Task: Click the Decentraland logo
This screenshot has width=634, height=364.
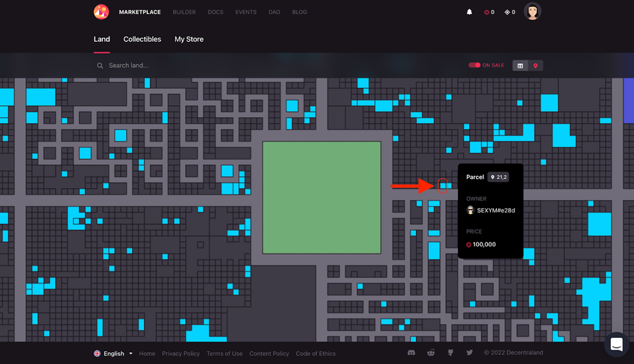Action: coord(101,12)
